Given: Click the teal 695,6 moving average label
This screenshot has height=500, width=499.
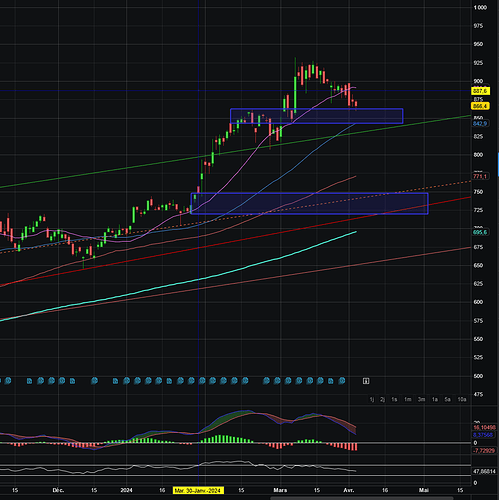Looking at the screenshot, I should [x=480, y=232].
